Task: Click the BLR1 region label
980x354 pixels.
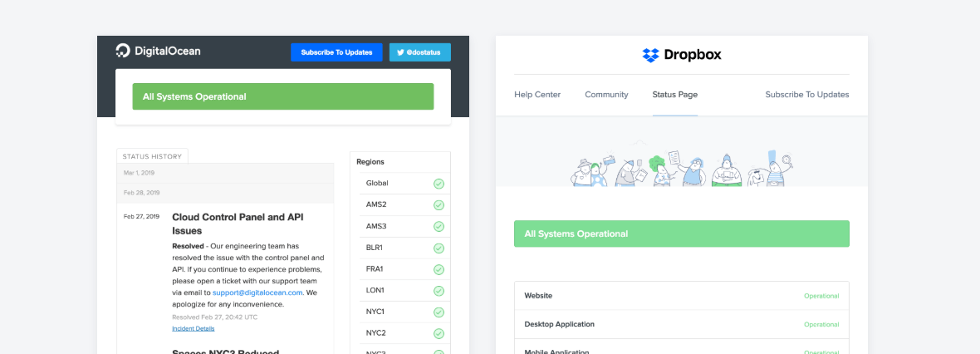Action: [375, 248]
